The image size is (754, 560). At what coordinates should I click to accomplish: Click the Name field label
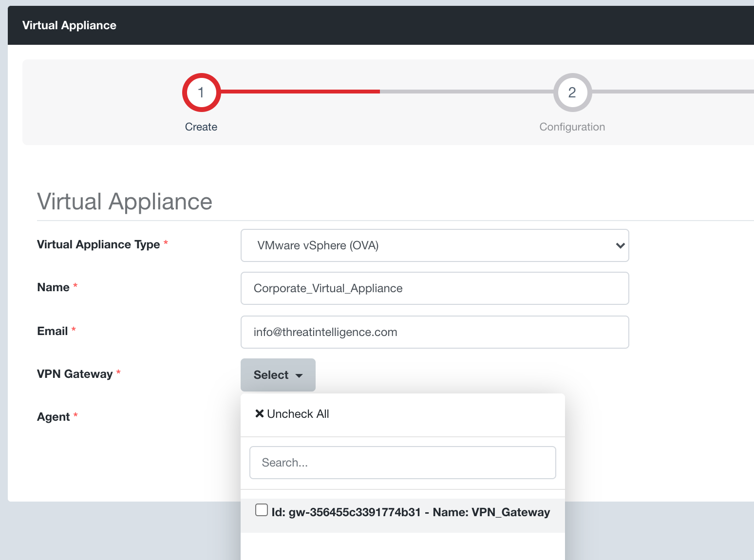[53, 287]
